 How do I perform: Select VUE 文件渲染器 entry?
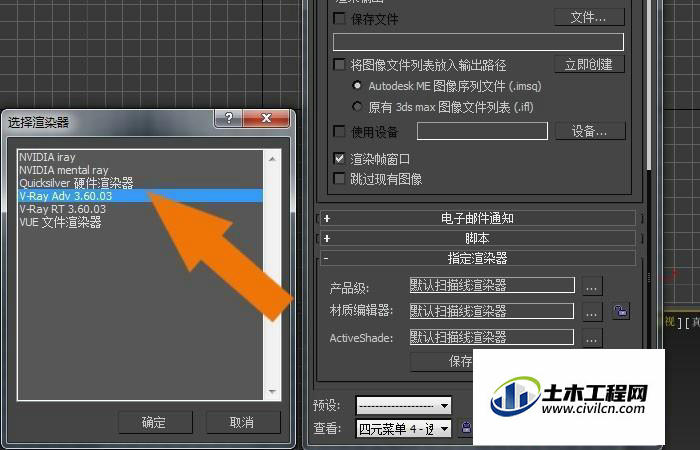coord(60,222)
